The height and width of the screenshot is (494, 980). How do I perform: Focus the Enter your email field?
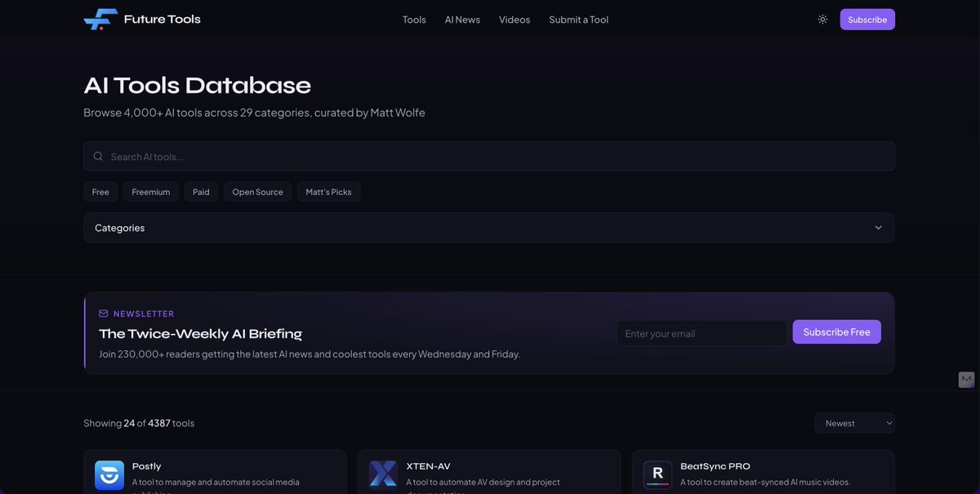pos(702,333)
